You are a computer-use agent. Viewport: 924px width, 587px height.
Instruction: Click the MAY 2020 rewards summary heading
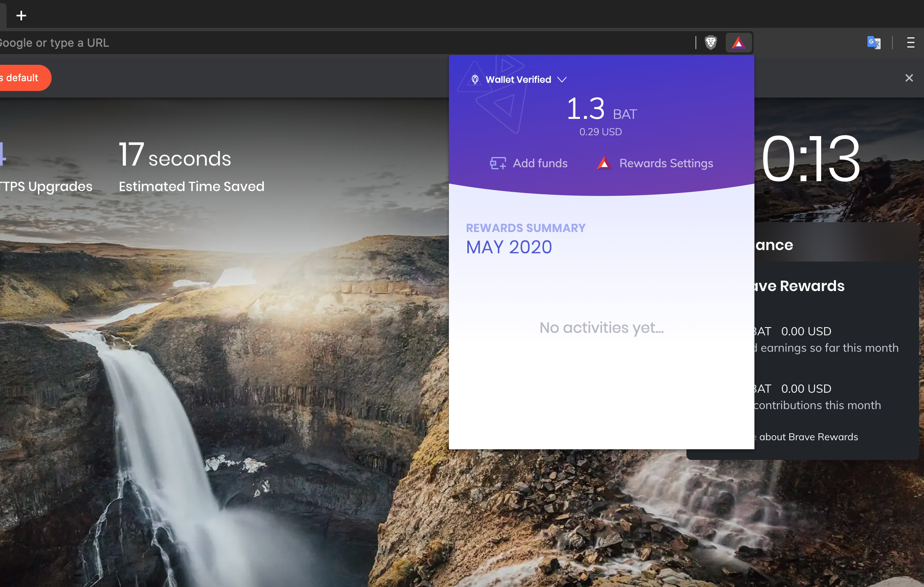(x=509, y=247)
